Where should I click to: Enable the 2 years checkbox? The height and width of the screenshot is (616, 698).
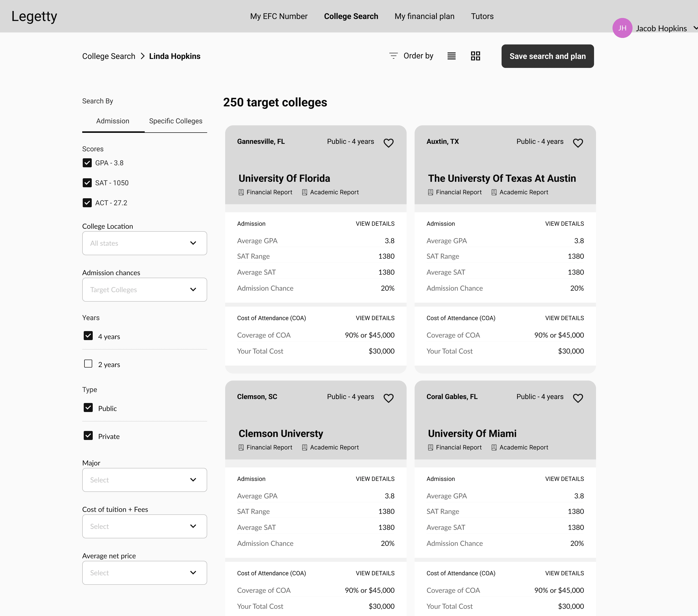(x=88, y=364)
